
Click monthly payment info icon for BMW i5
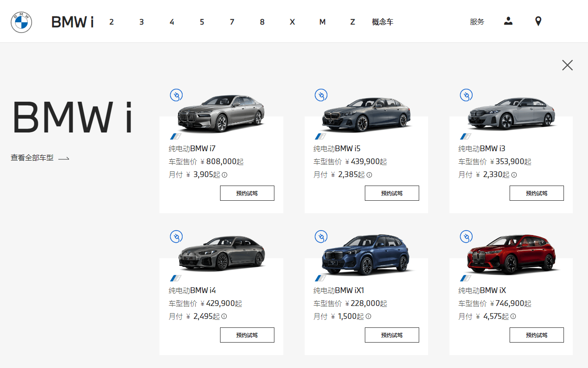coord(369,175)
